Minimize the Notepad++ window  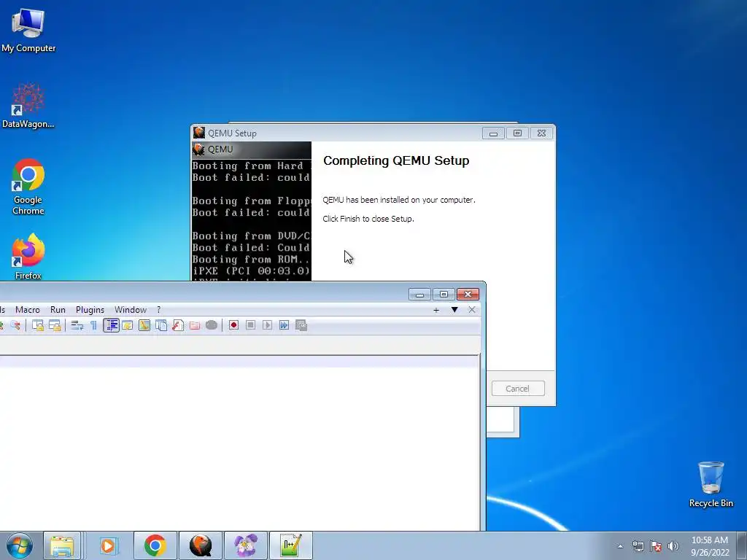419,295
